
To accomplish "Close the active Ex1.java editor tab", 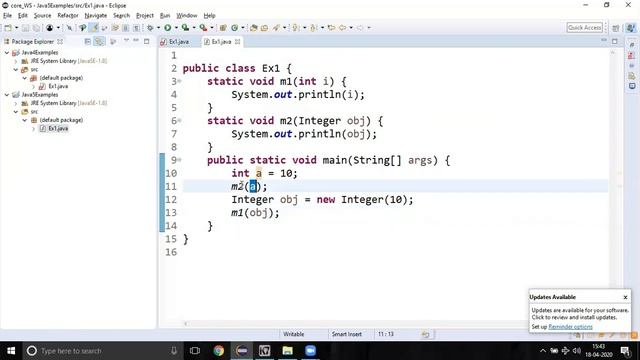I will click(x=238, y=42).
